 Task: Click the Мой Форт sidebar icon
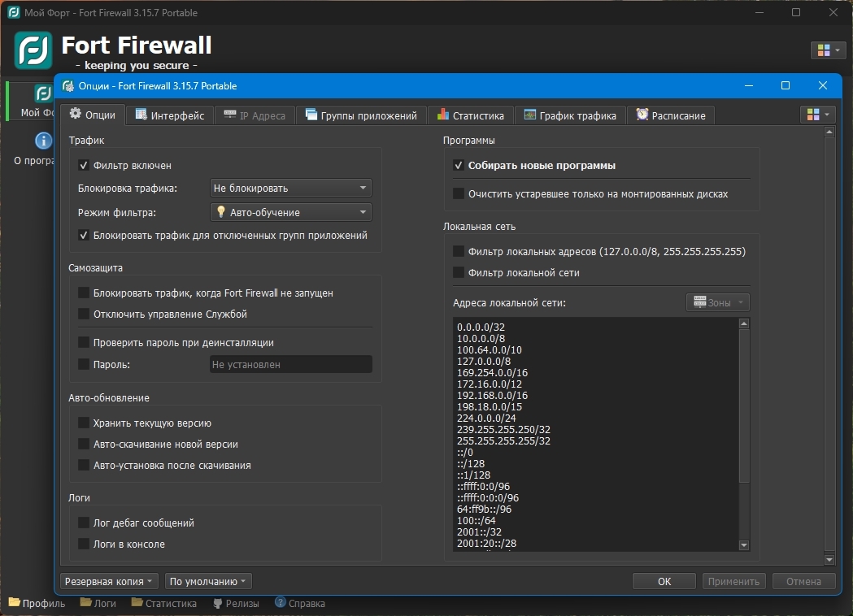point(43,93)
